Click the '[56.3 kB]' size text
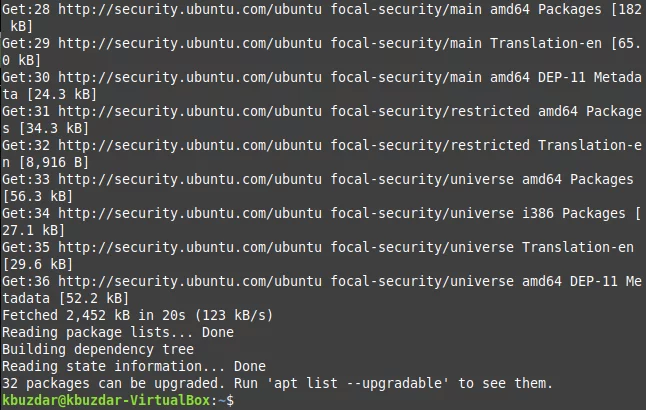Screen dimensions: 646x410 38,196
